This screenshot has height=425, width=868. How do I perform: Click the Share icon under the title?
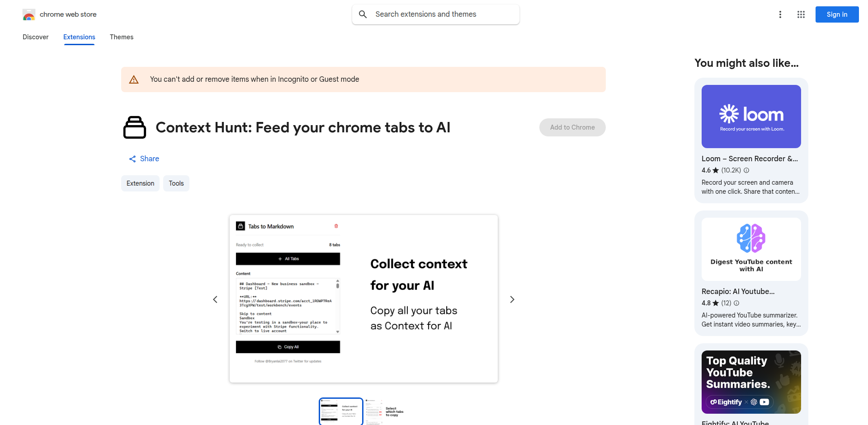click(x=132, y=159)
